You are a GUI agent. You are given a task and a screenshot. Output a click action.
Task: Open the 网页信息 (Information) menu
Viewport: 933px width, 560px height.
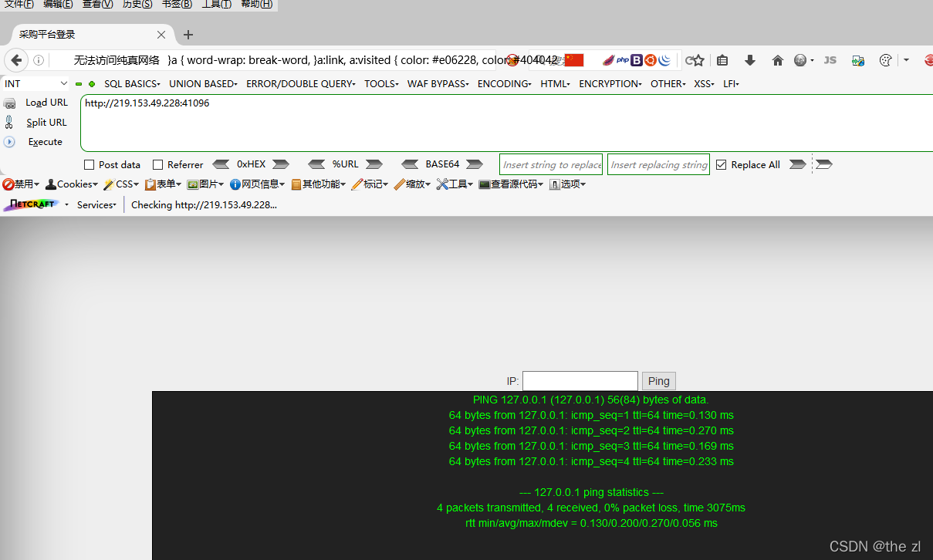tap(257, 184)
